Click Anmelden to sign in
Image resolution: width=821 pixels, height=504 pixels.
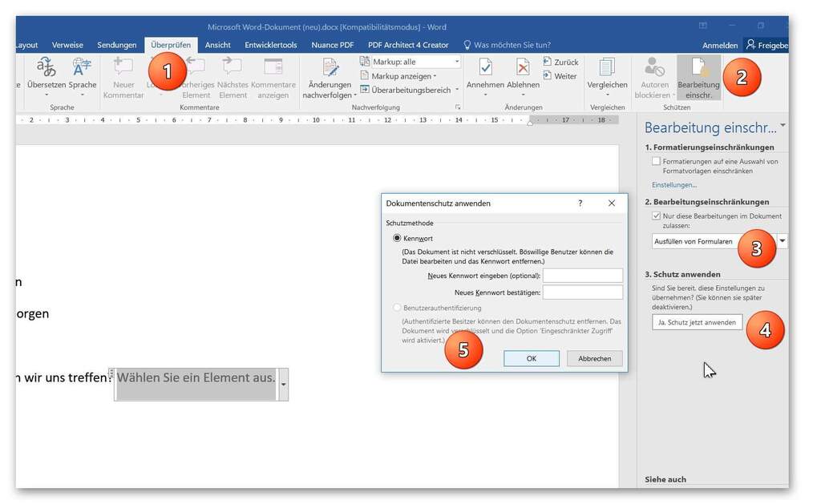click(720, 46)
